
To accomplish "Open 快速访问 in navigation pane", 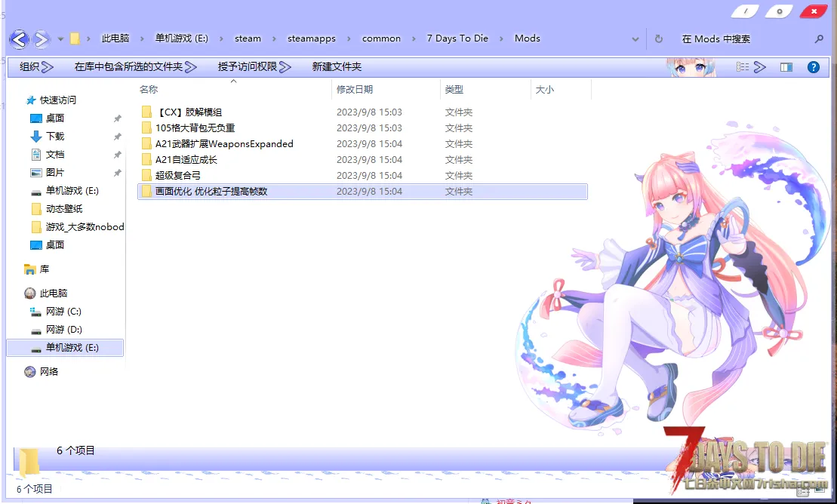I will point(57,100).
